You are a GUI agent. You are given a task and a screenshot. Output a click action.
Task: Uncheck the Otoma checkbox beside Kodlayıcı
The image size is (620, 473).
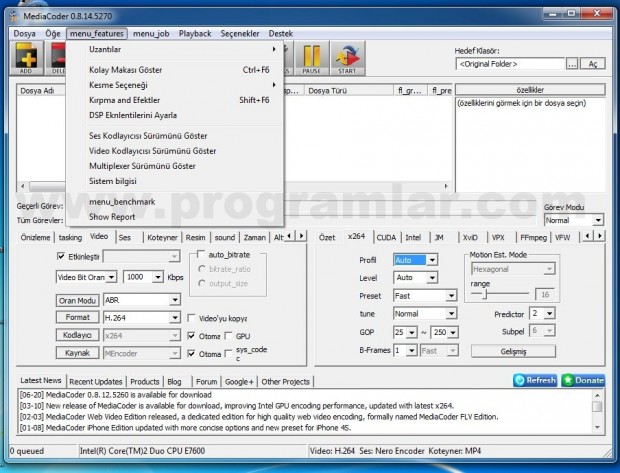pyautogui.click(x=191, y=336)
